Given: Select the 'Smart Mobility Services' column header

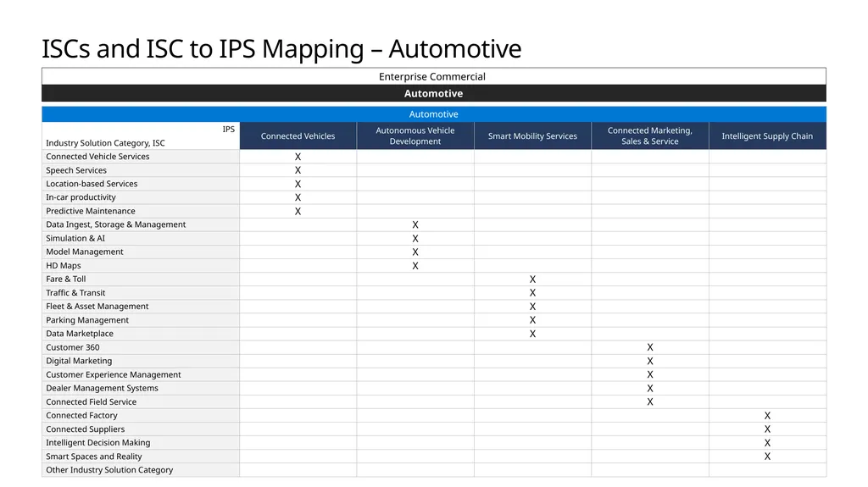Looking at the screenshot, I should (532, 136).
